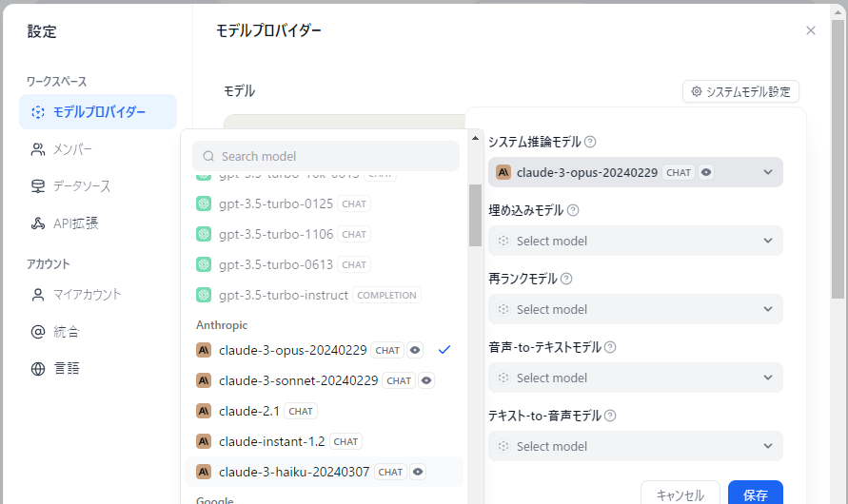Click the help icon beside 埋め込みモデル

(x=573, y=210)
